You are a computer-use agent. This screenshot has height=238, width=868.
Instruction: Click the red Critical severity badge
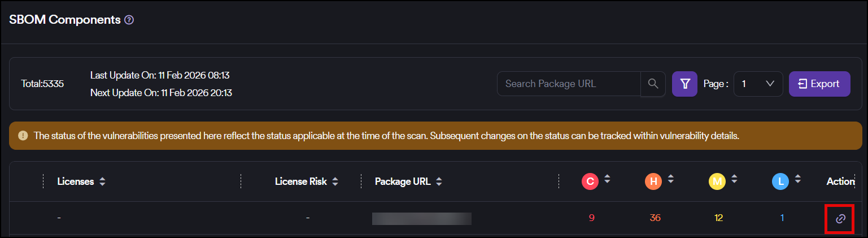590,181
